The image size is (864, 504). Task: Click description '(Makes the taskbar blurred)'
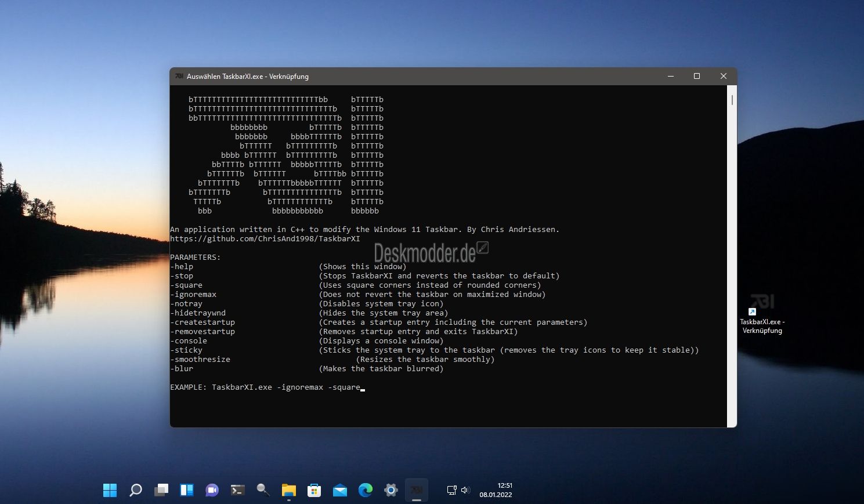click(381, 368)
